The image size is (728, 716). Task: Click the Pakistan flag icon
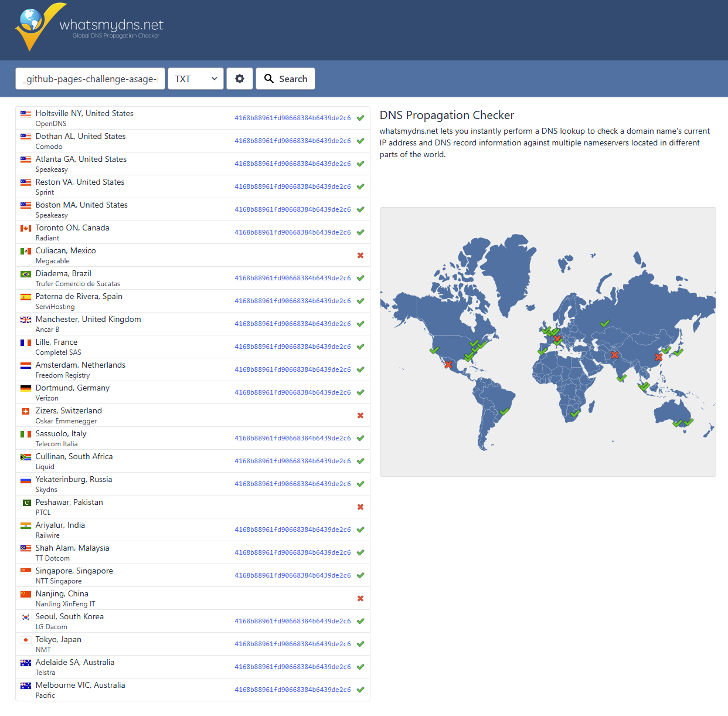tap(26, 503)
